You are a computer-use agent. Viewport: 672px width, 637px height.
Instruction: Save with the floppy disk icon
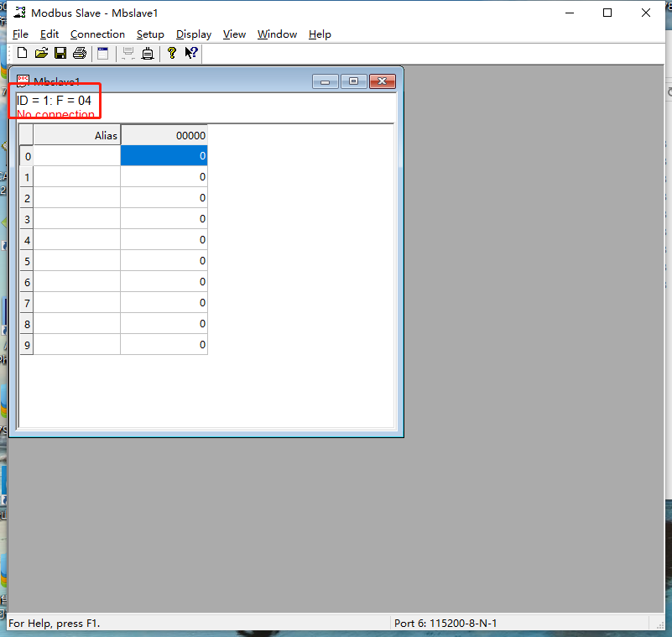coord(60,54)
